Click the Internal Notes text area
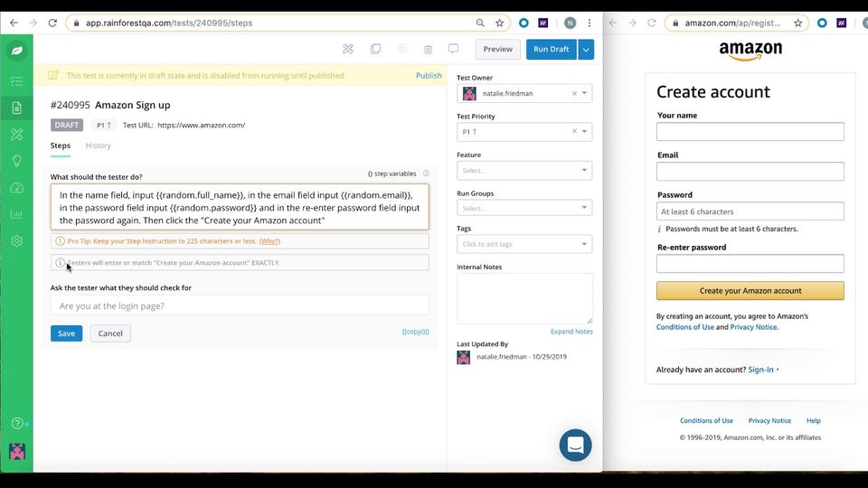The height and width of the screenshot is (488, 868). pyautogui.click(x=524, y=298)
